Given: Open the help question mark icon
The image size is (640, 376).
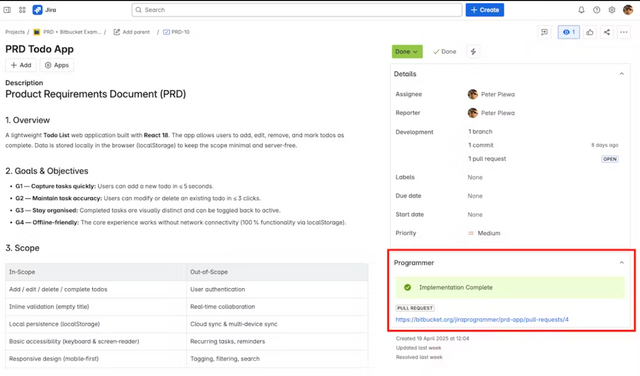Looking at the screenshot, I should click(x=596, y=10).
